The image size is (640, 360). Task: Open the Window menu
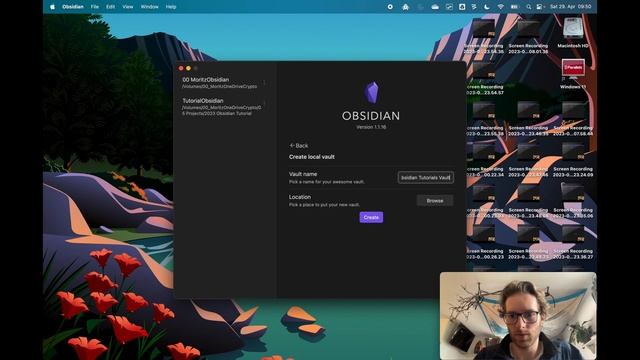pyautogui.click(x=149, y=7)
